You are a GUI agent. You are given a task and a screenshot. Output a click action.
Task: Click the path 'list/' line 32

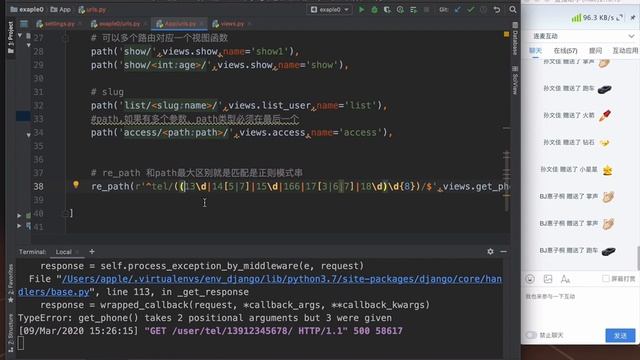[239, 106]
